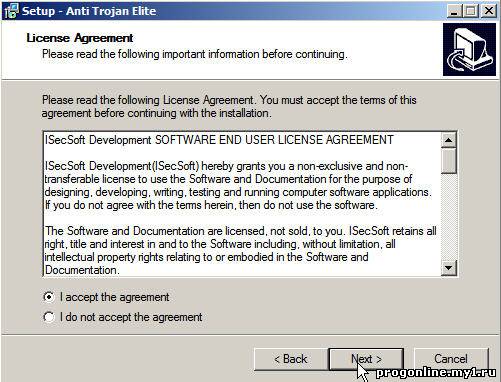The width and height of the screenshot is (501, 382).
Task: Click the bold 'License Agreement' page heading
Action: pyautogui.click(x=80, y=38)
